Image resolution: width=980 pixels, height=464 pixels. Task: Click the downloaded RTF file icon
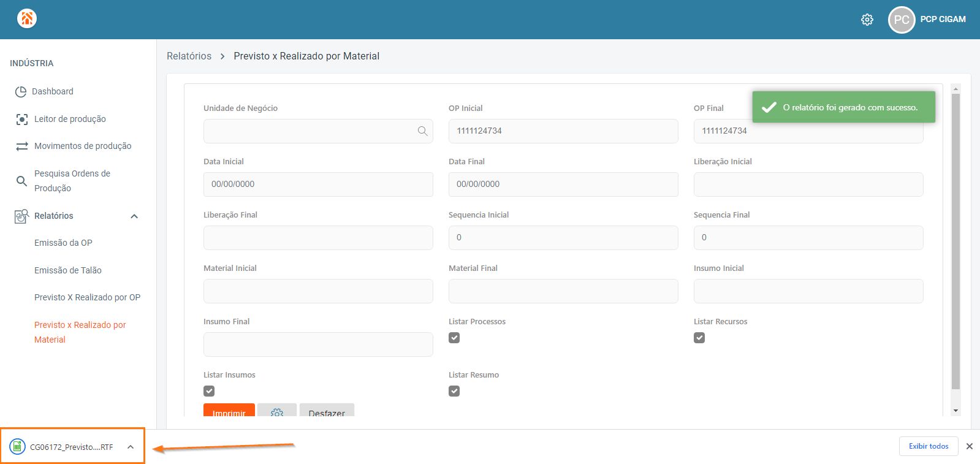pos(18,447)
